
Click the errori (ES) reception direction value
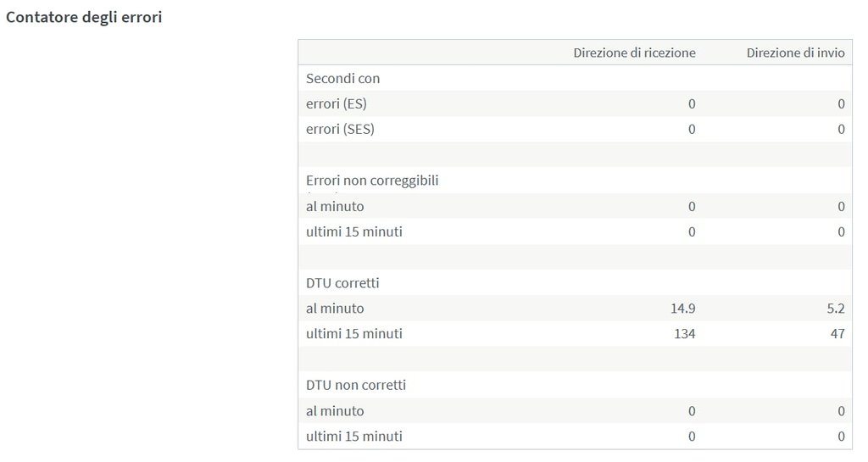692,103
